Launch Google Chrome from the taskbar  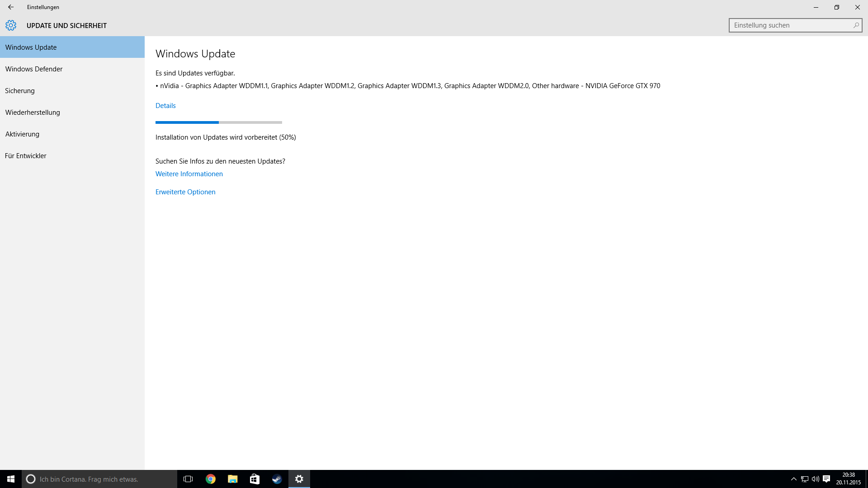tap(211, 479)
